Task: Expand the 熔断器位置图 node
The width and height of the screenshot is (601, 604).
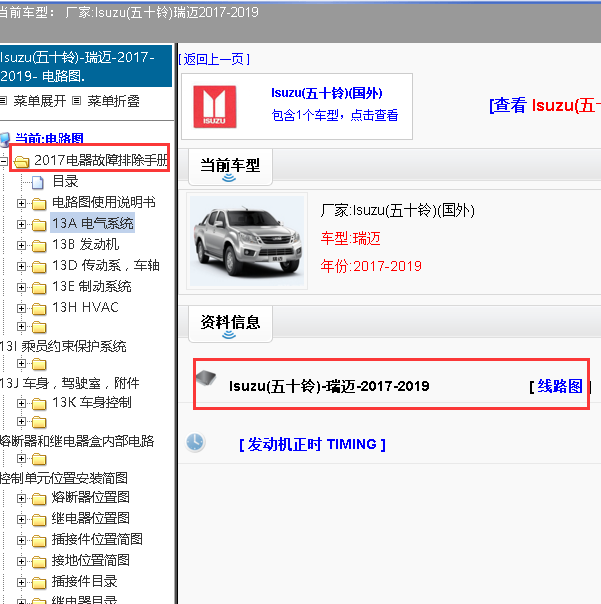Action: (21, 498)
